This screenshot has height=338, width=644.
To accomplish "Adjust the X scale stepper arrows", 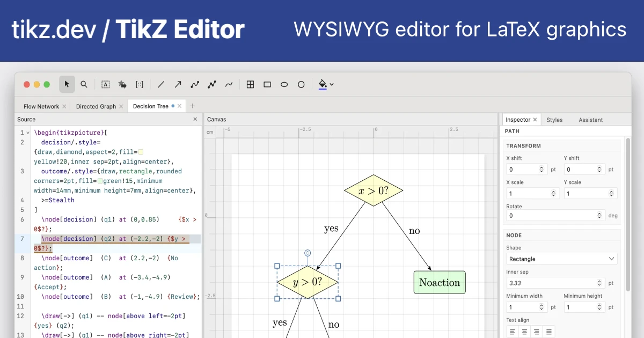I will pos(553,193).
